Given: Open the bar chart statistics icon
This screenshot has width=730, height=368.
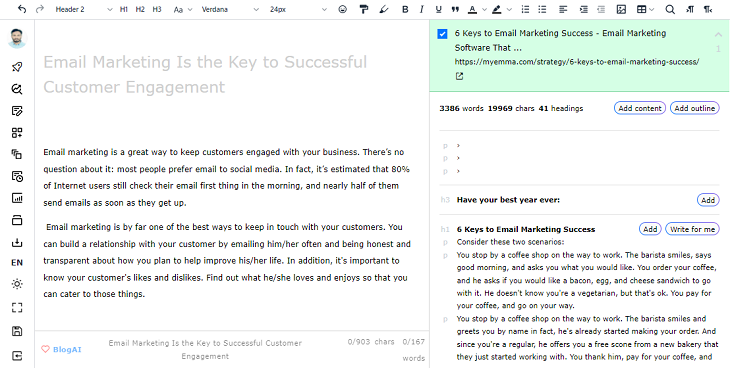Looking at the screenshot, I should click(17, 198).
